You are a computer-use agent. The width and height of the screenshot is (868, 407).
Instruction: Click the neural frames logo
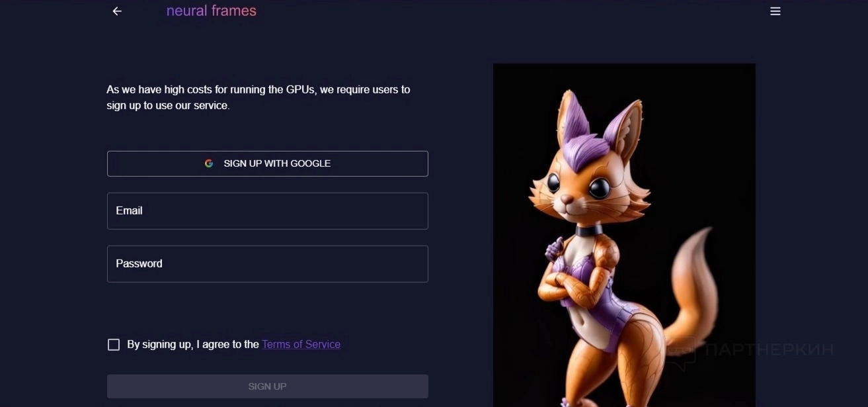pyautogui.click(x=212, y=11)
